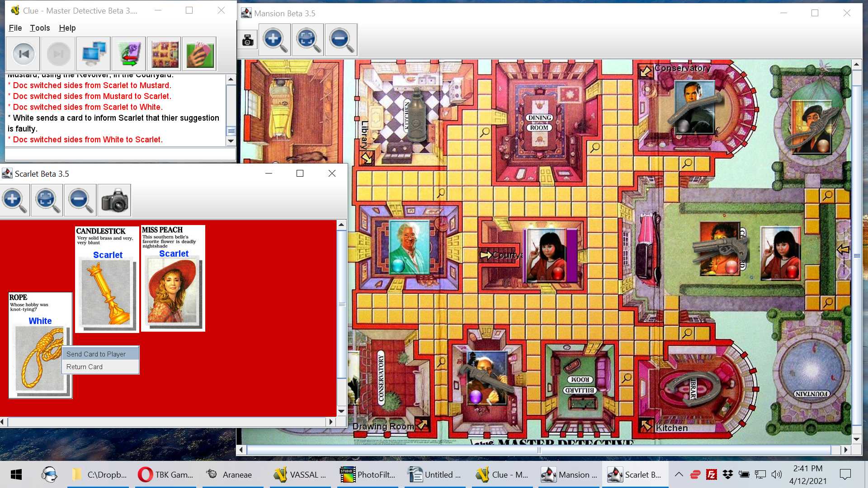The height and width of the screenshot is (488, 868).
Task: Open the Tools menu
Action: [40, 28]
